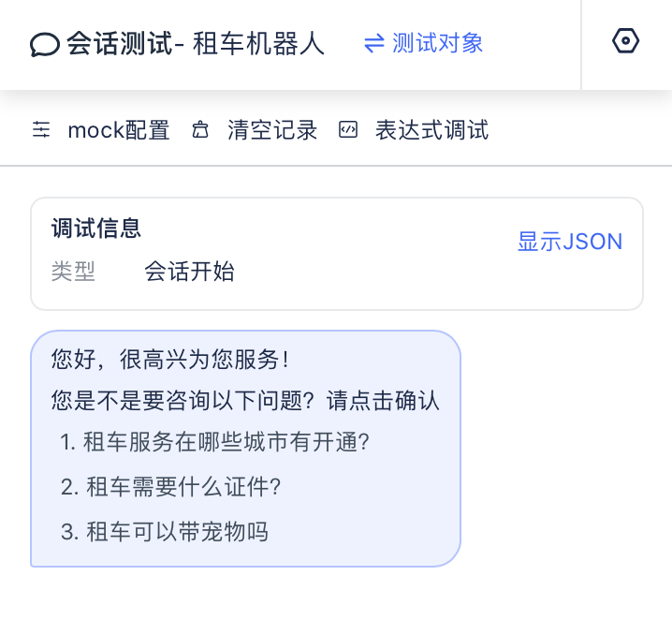The width and height of the screenshot is (672, 620).
Task: Click the prompt 您是不是要咨询以下问题?
Action: tap(183, 401)
